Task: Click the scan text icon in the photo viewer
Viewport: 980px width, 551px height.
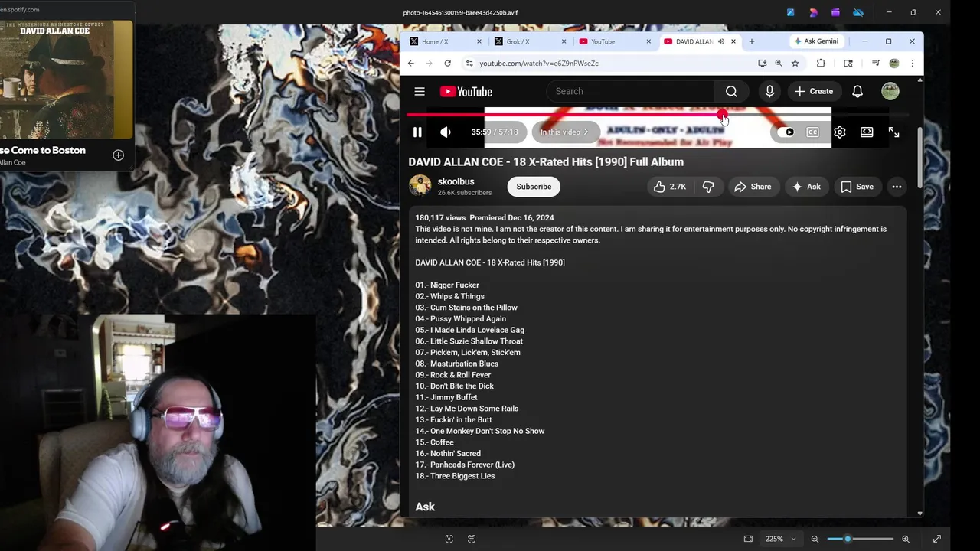Action: [472, 539]
